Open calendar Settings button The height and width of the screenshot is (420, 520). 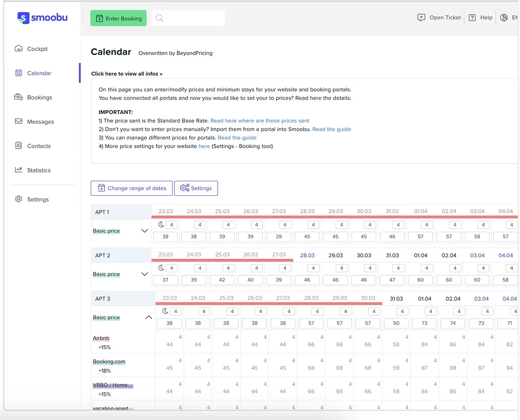tap(196, 188)
